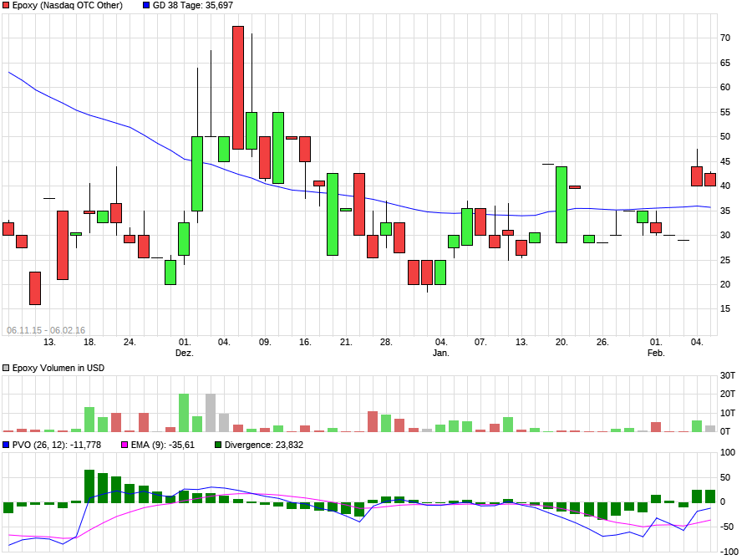This screenshot has width=752, height=560.
Task: Click the red Epoxy legend swatch
Action: pyautogui.click(x=6, y=6)
